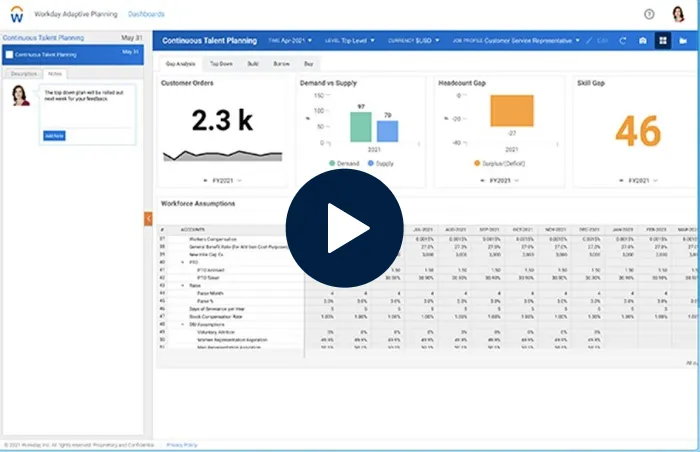The height and width of the screenshot is (452, 700).
Task: Open Continuous Talent Planning link in side panel
Action: pyautogui.click(x=43, y=38)
